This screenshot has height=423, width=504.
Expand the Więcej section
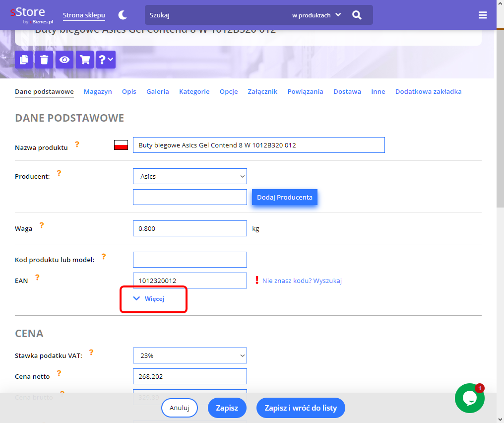[149, 298]
